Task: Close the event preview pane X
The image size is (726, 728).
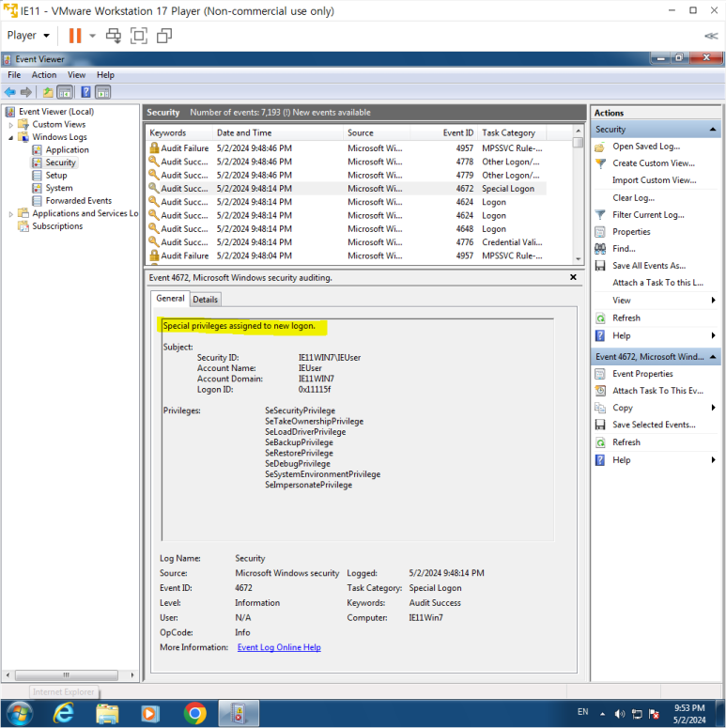Action: 573,277
